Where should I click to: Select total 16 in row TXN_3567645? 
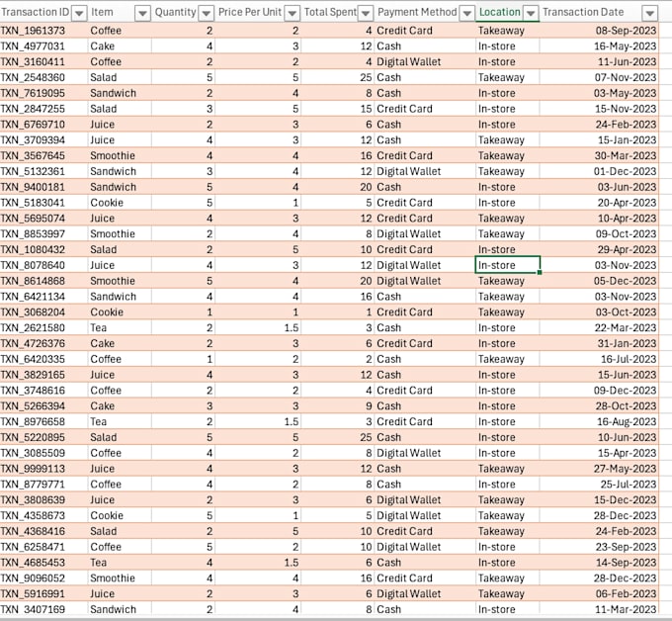338,155
